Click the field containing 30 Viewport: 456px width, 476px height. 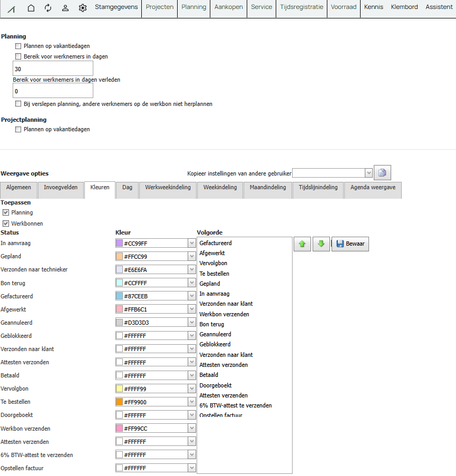[x=53, y=69]
